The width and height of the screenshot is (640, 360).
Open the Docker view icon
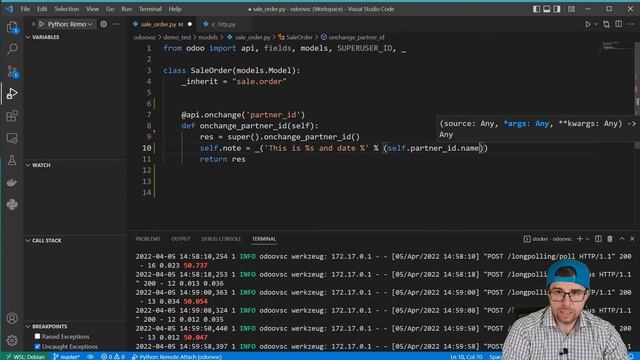[x=12, y=182]
